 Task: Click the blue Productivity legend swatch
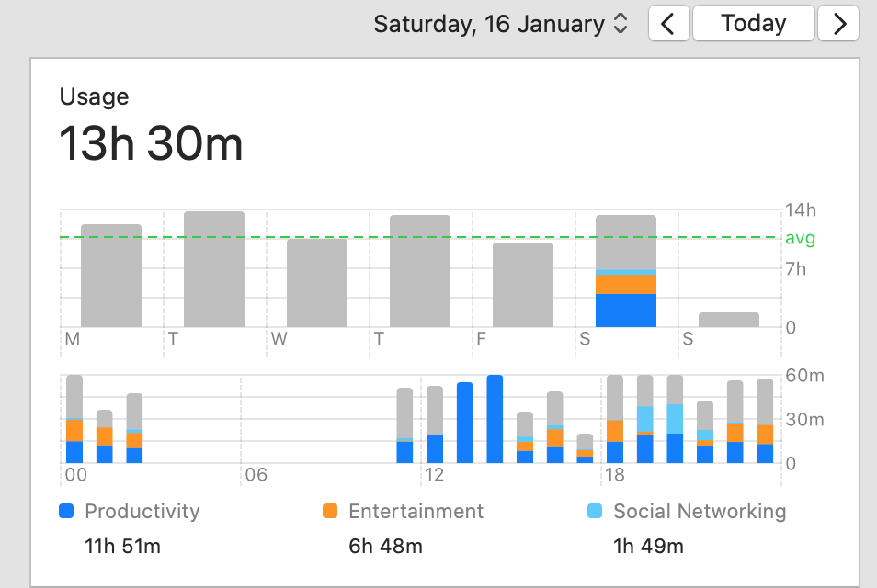tap(65, 512)
